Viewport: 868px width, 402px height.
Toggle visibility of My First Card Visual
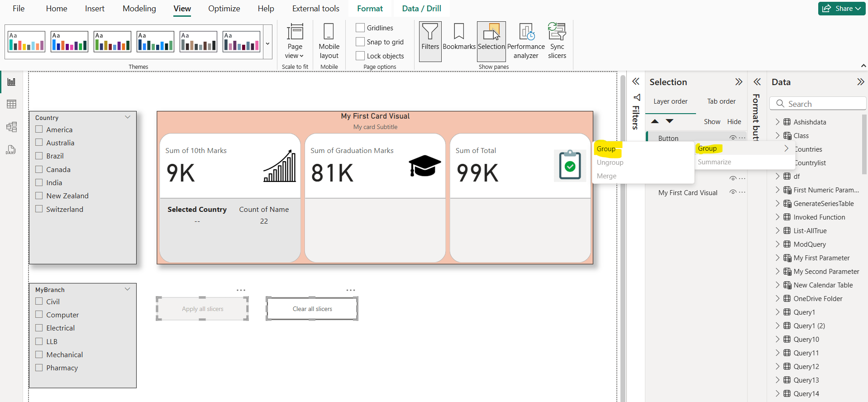733,192
